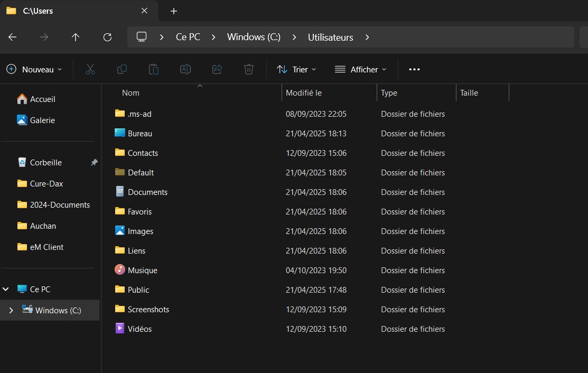Select the Favoris folder

click(x=139, y=211)
